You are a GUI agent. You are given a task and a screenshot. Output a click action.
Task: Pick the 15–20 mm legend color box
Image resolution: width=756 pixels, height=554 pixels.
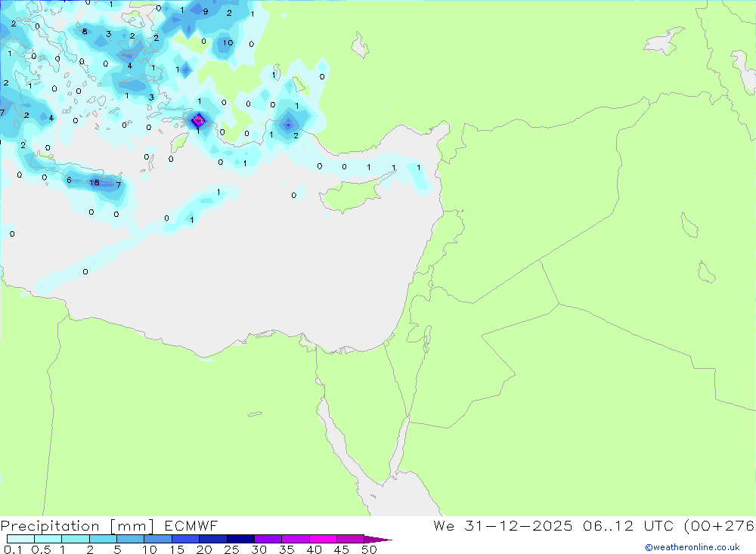tap(185, 539)
